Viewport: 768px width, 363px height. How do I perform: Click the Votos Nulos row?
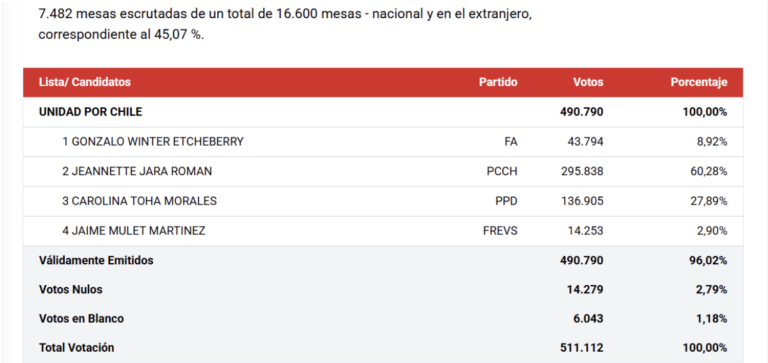(383, 290)
